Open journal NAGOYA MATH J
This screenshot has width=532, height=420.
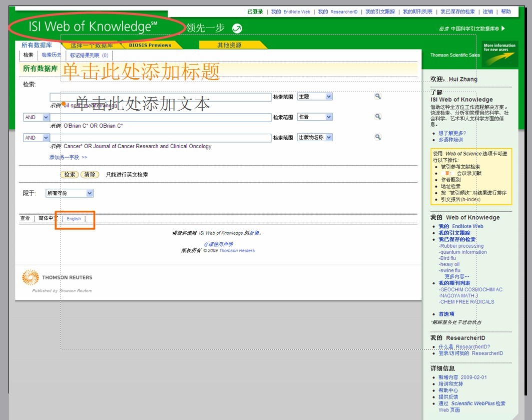[458, 295]
